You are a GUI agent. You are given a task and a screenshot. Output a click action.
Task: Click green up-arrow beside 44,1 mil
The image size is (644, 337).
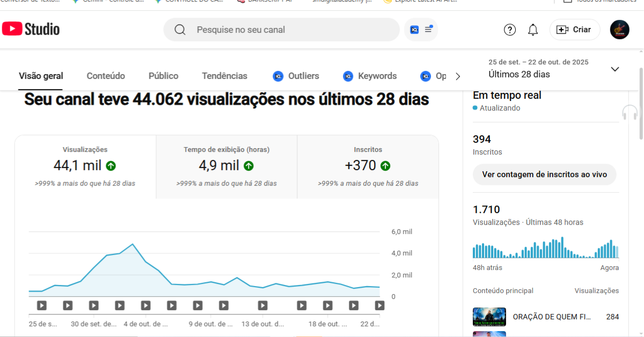click(111, 165)
